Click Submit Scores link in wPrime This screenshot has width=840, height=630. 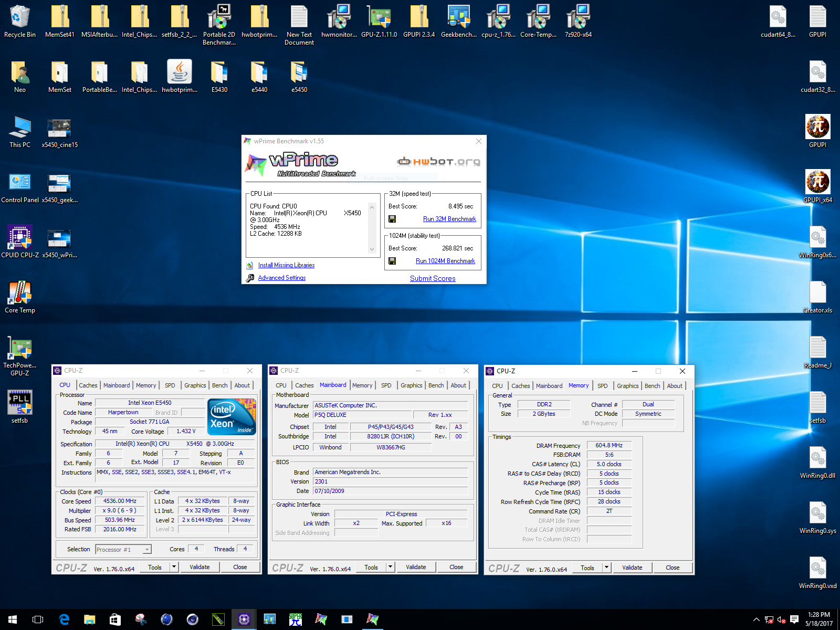pos(433,278)
